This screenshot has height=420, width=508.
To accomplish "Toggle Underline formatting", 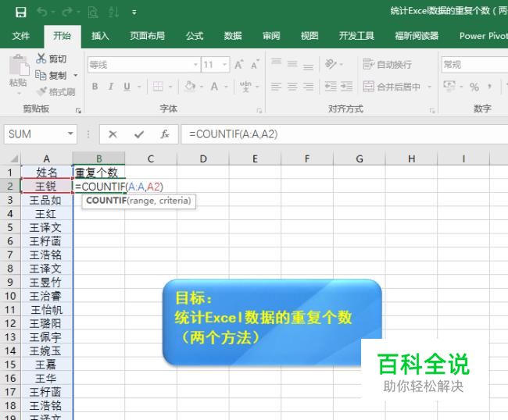I will [127, 87].
